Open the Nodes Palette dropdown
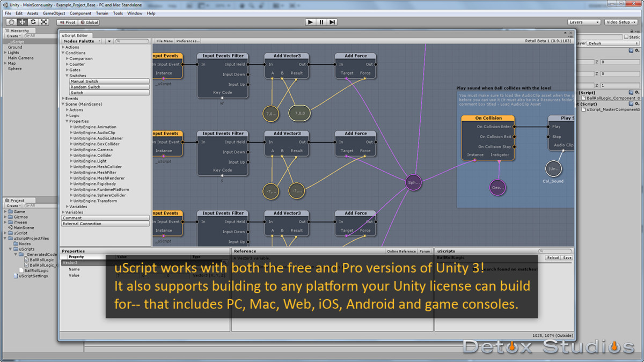 coord(82,41)
